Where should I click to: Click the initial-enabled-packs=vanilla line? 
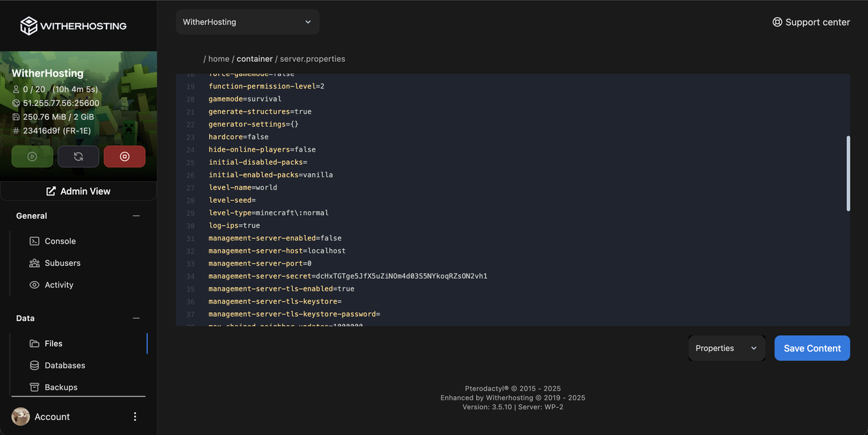click(271, 174)
